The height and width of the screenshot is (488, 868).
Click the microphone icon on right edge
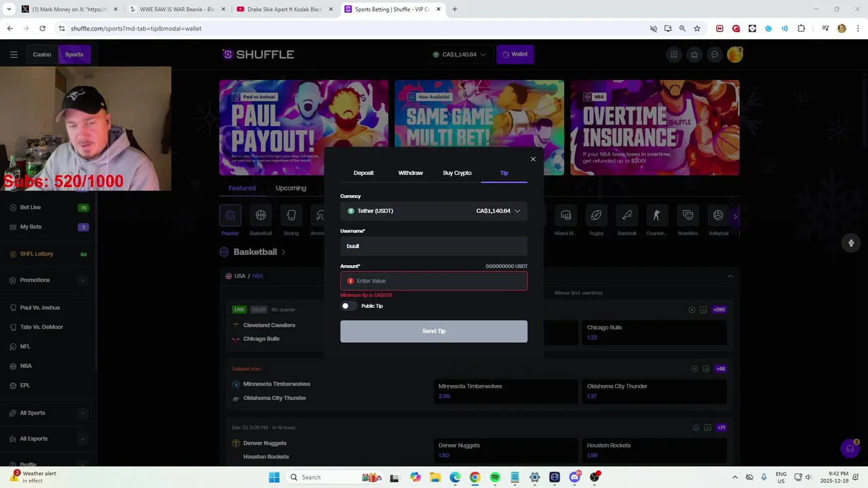(851, 243)
